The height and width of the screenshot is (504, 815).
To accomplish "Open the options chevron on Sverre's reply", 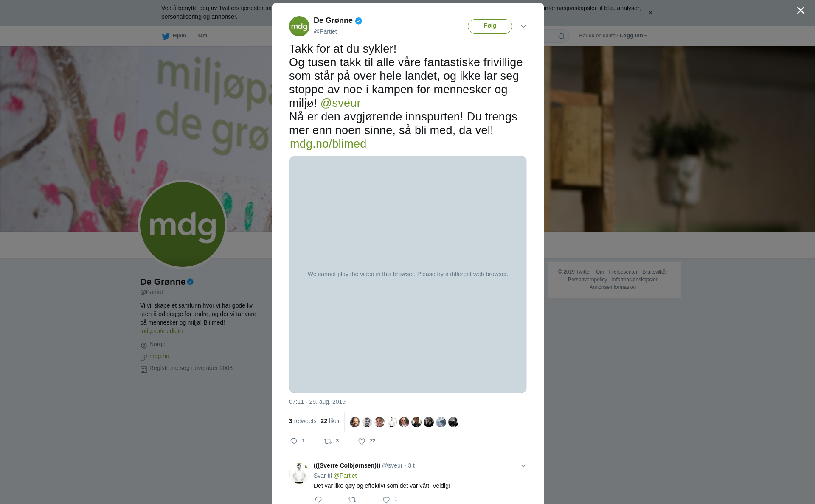I will point(523,466).
